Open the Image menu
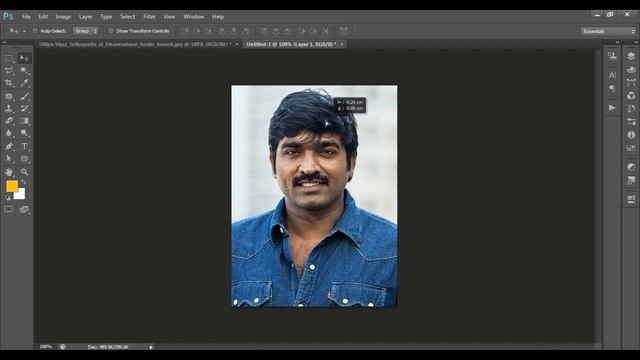Viewport: 640px width, 360px height. [x=63, y=17]
